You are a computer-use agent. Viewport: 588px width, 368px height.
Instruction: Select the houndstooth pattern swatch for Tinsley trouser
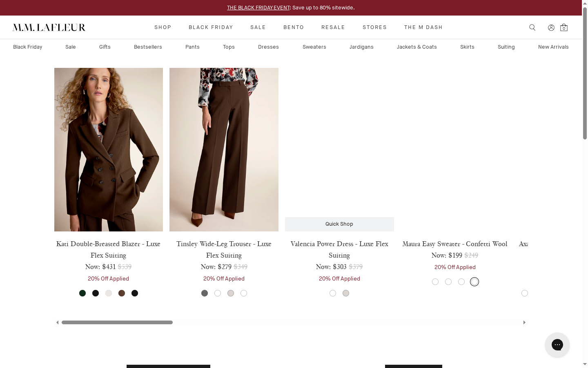coord(205,293)
